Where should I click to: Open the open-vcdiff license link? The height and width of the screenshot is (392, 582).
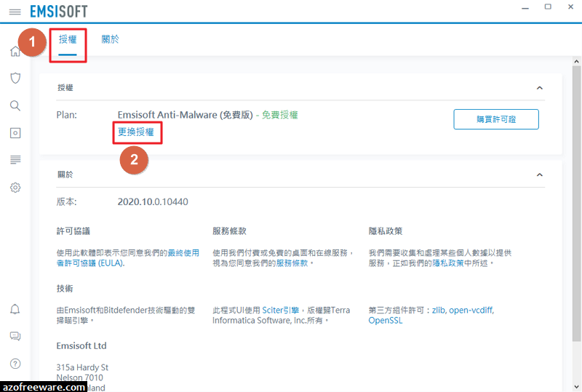click(x=471, y=311)
